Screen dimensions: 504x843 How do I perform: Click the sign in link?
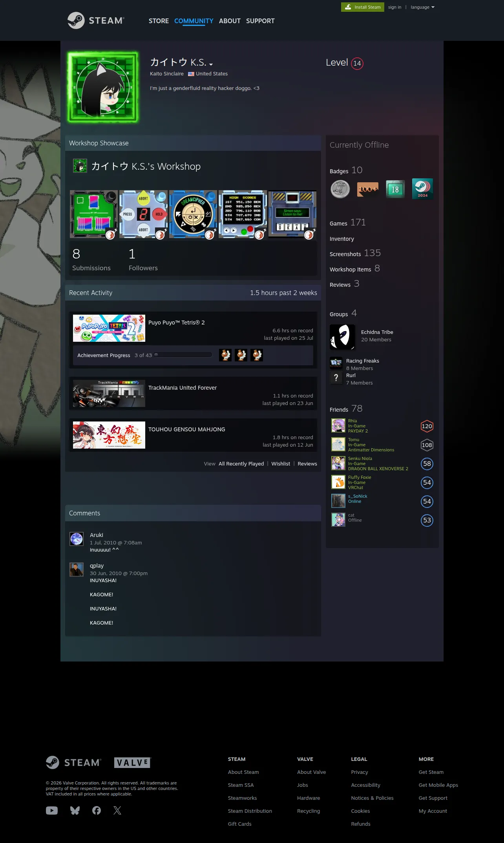coord(394,7)
